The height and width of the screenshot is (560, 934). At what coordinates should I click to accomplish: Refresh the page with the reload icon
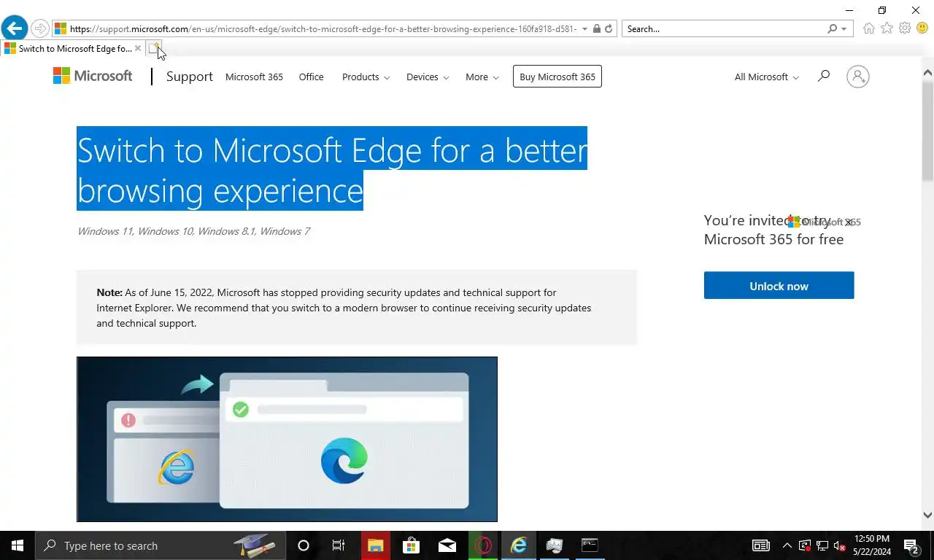609,28
